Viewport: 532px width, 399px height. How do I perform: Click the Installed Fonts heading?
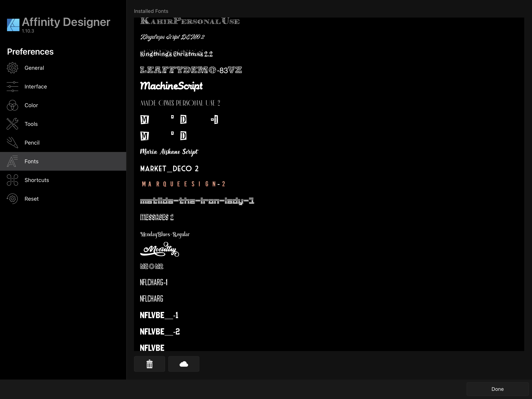[151, 11]
